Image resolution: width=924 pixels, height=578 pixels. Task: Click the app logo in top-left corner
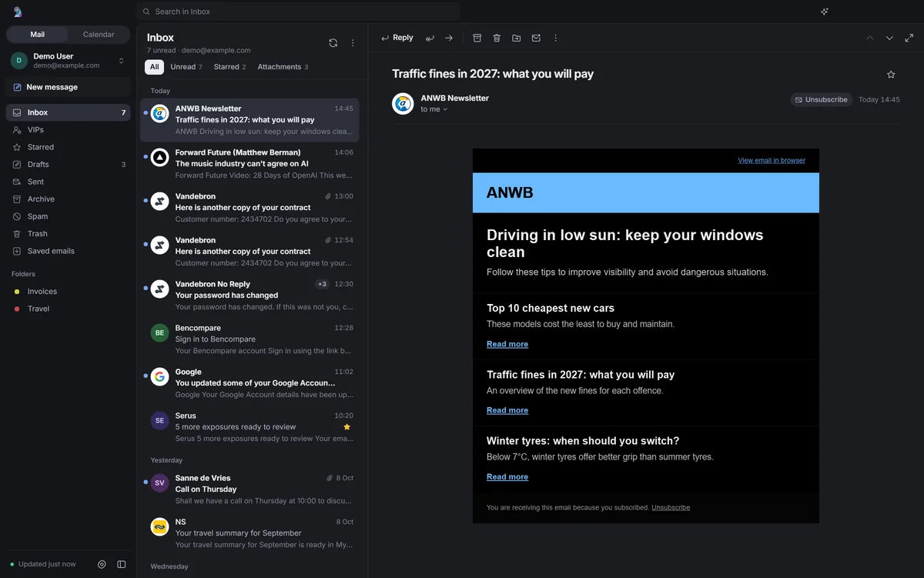point(18,12)
